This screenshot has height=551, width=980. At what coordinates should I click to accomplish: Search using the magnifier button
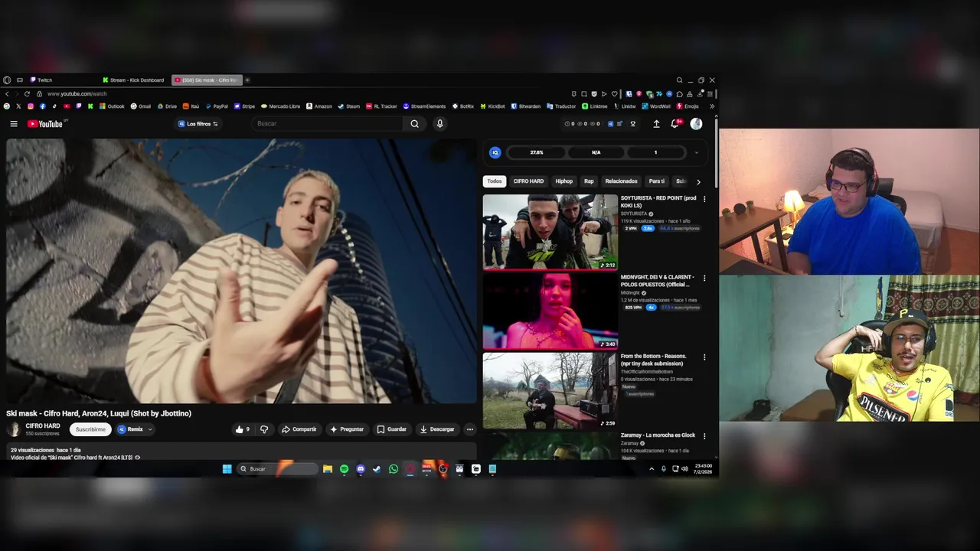tap(414, 124)
